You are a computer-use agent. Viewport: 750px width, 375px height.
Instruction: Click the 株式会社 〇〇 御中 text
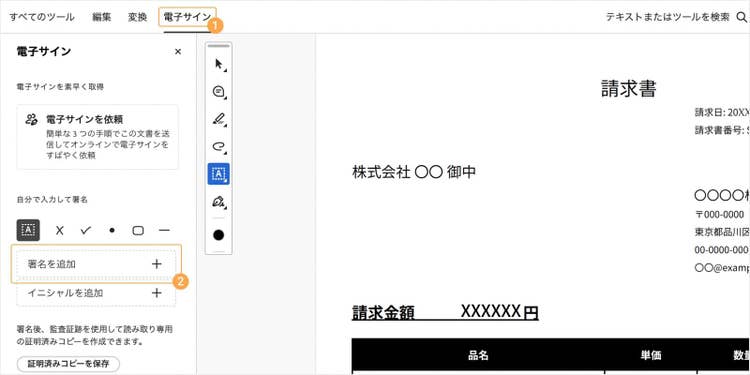pos(414,172)
